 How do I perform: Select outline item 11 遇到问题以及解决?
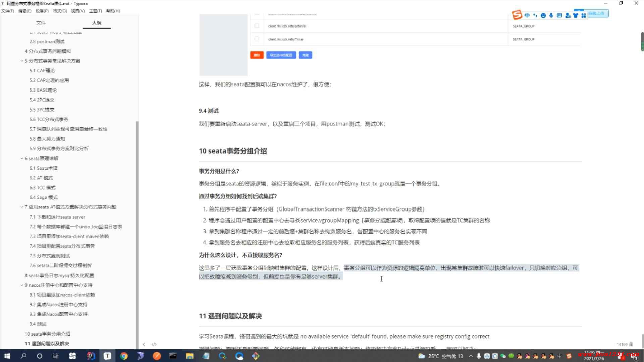pyautogui.click(x=47, y=344)
